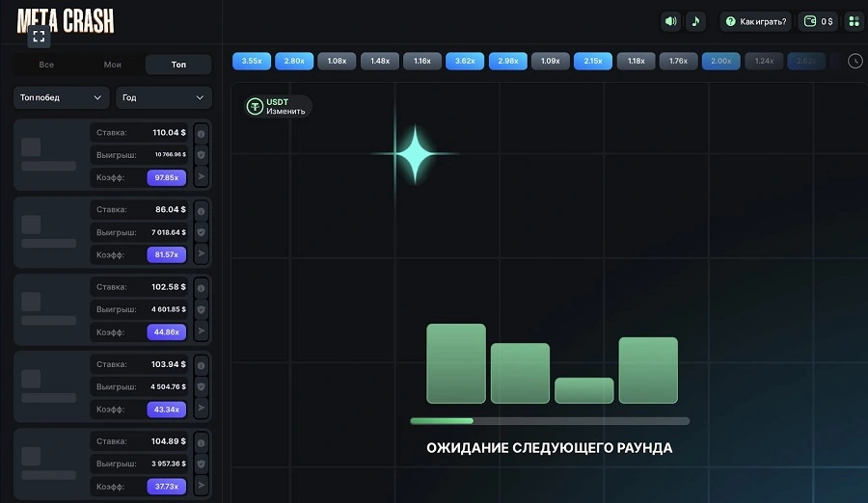The image size is (868, 503).
Task: Click the winnings value 10 766.96 $
Action: tap(171, 155)
